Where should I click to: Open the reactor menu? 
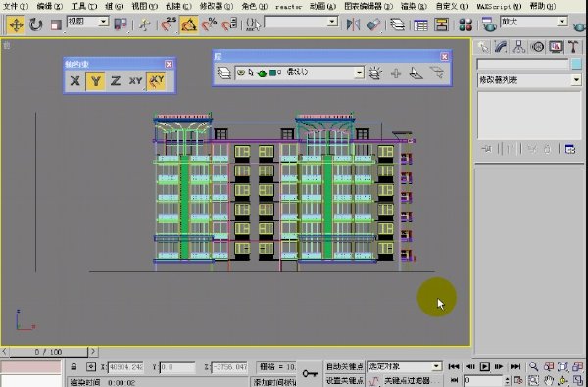click(288, 7)
